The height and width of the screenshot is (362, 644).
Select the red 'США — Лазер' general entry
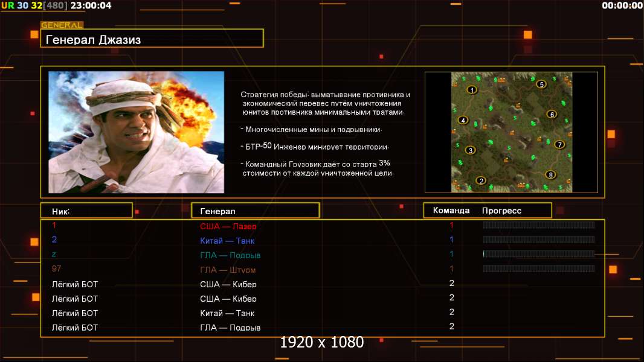pos(228,226)
